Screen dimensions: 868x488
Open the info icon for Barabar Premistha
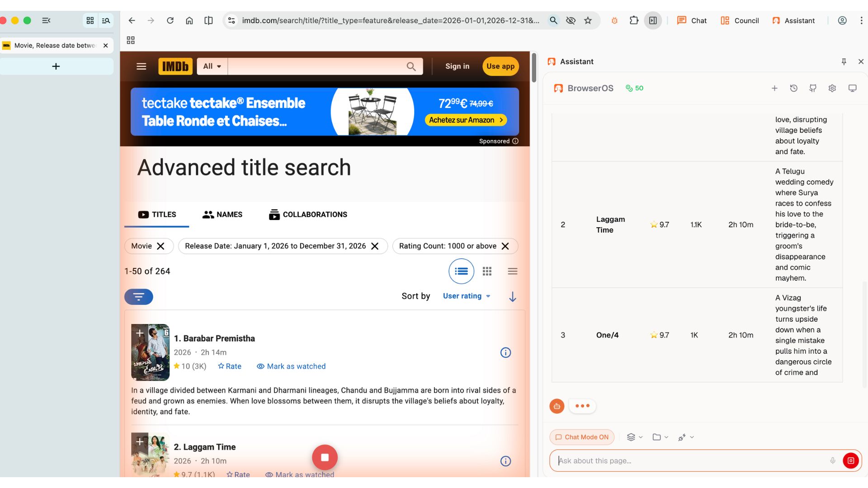click(x=505, y=352)
